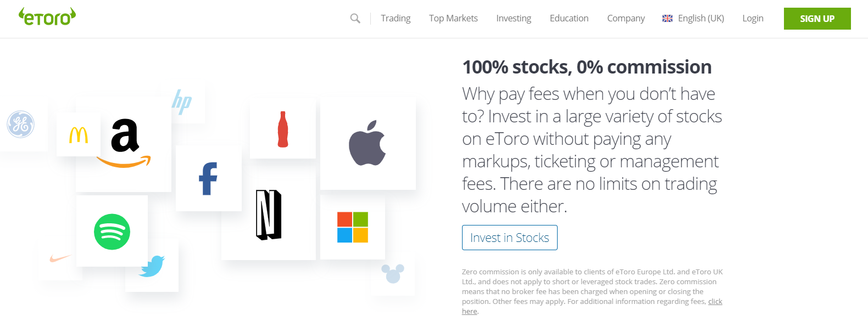Select the Apple logo tile
The image size is (868, 327).
tap(368, 143)
